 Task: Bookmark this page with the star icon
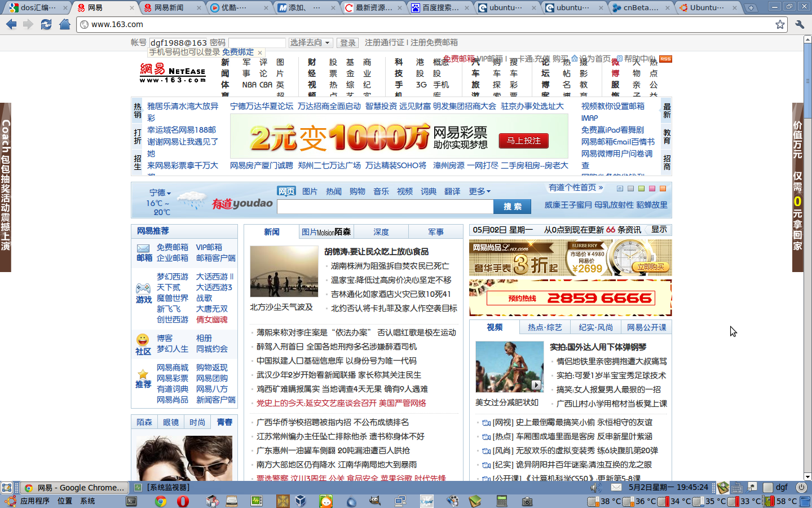pyautogui.click(x=780, y=24)
